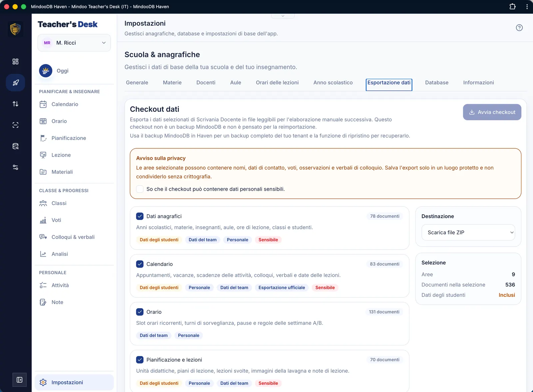Toggle the sidebar collapse panel icon
This screenshot has height=392, width=533.
[19, 380]
